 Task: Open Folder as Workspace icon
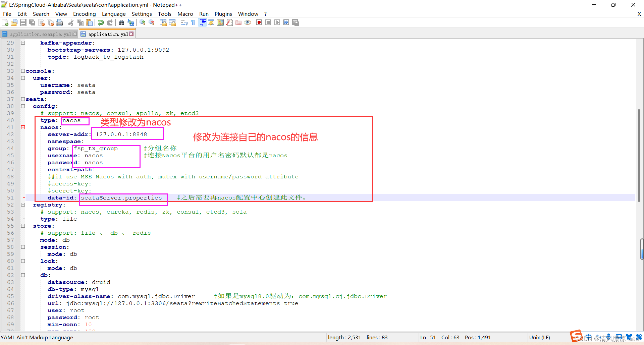pos(238,22)
